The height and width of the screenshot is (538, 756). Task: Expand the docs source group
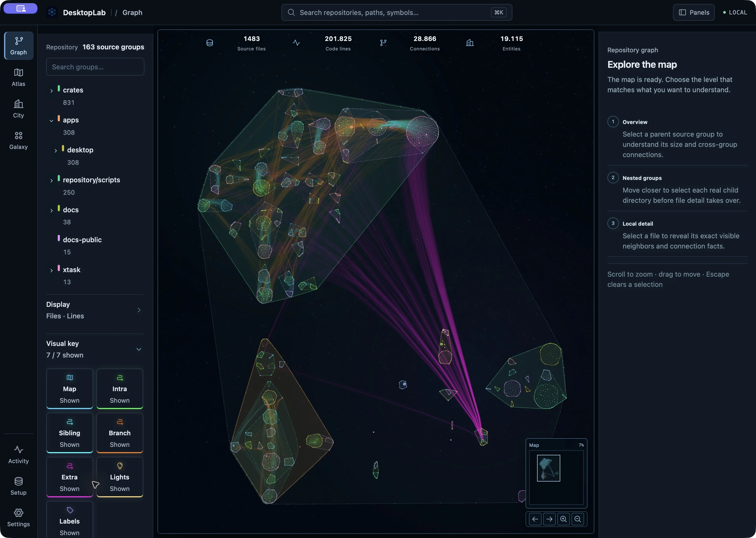click(51, 210)
